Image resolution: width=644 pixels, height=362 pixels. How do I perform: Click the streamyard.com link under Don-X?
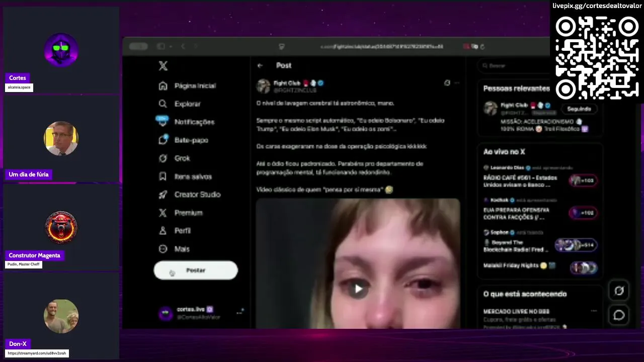point(37,353)
